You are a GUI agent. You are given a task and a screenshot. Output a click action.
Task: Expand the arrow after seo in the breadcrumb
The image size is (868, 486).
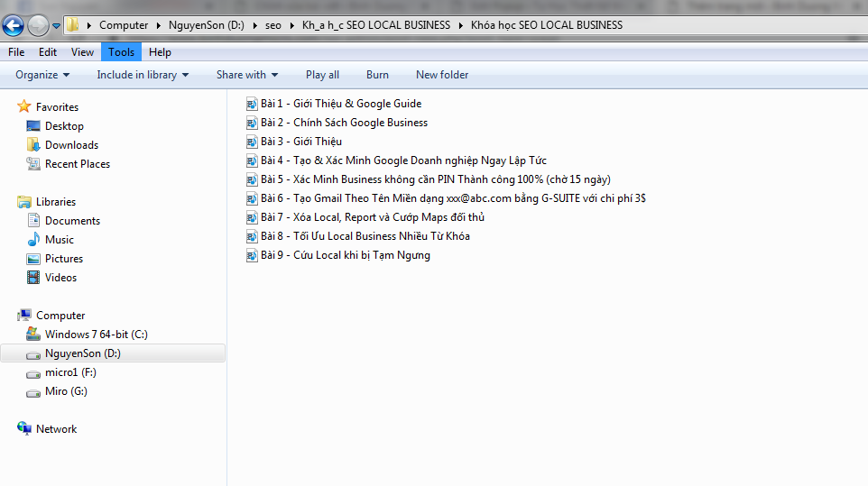[x=291, y=25]
